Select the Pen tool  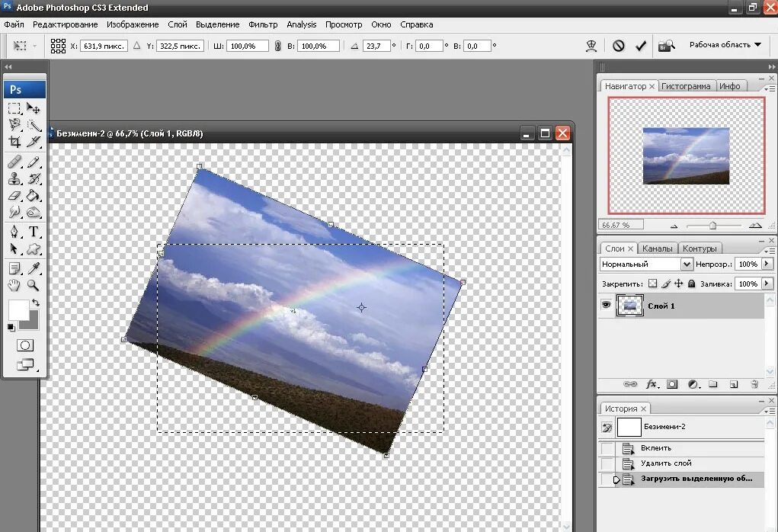tap(14, 232)
